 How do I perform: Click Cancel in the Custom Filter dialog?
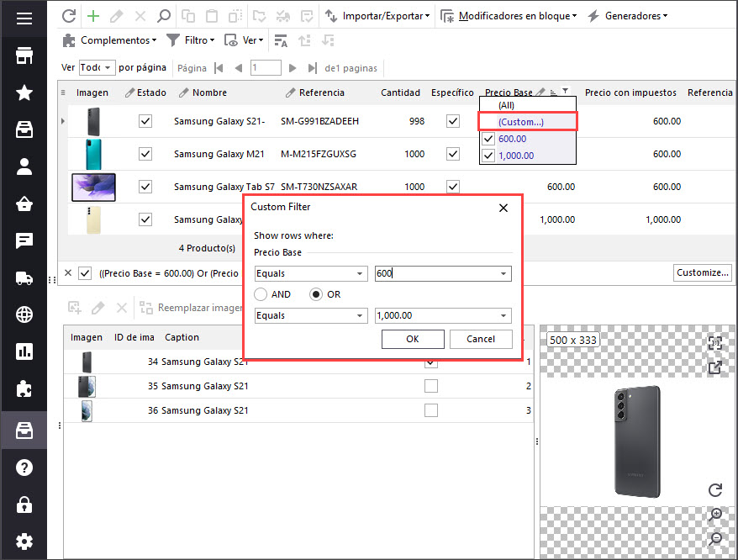coord(481,339)
